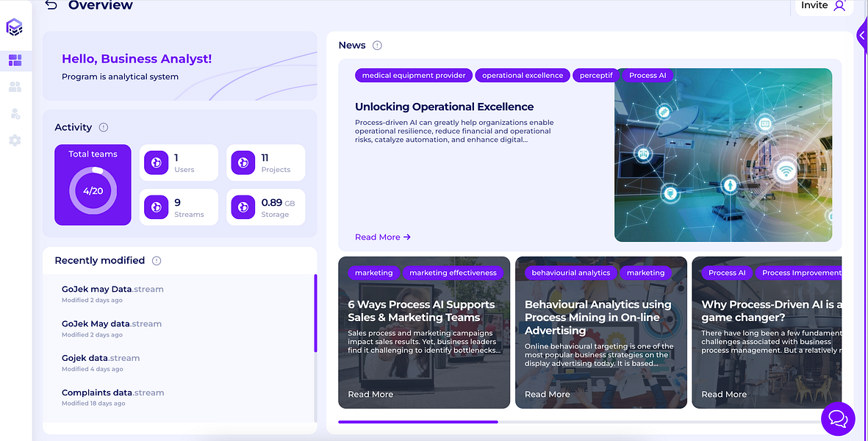Open the user management sidebar icon
The width and height of the screenshot is (868, 441).
tap(15, 114)
